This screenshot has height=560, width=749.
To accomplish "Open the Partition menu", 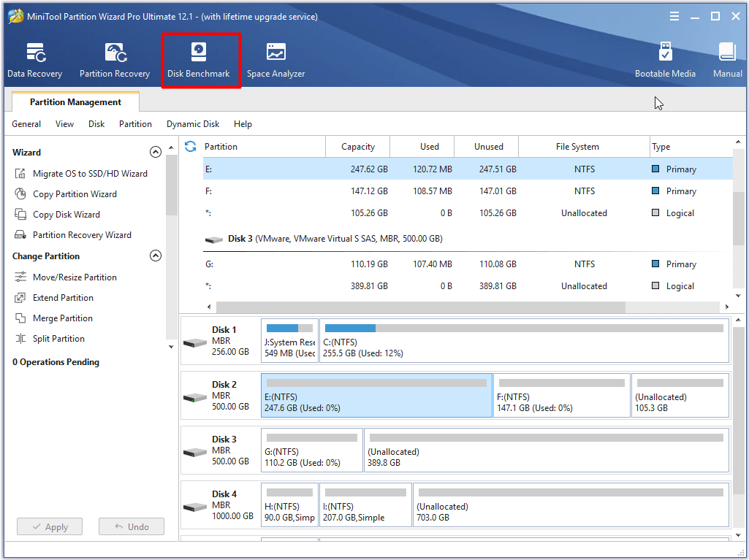I will (x=136, y=124).
